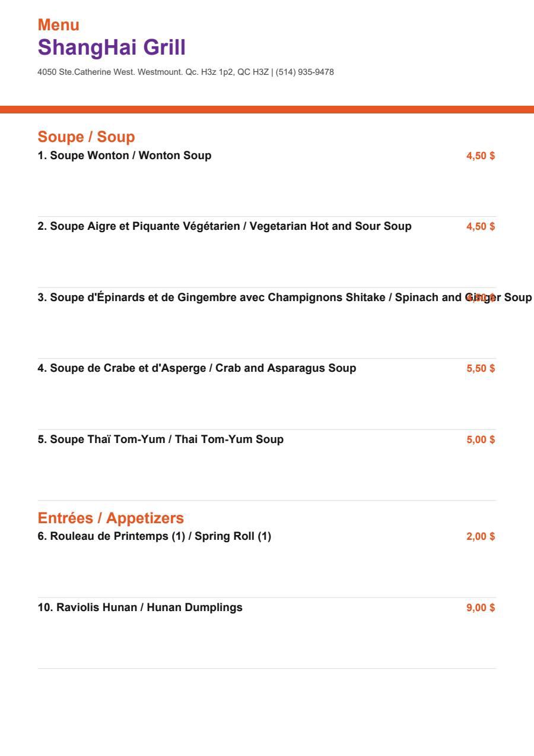Select Spinach and Ginger Soup with Shitake item
The width and height of the screenshot is (534, 756).
[285, 297]
